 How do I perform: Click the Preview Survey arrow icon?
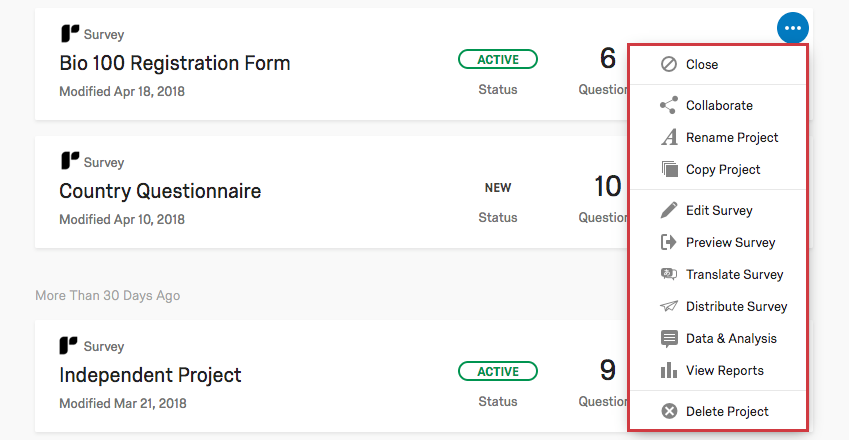coord(669,242)
